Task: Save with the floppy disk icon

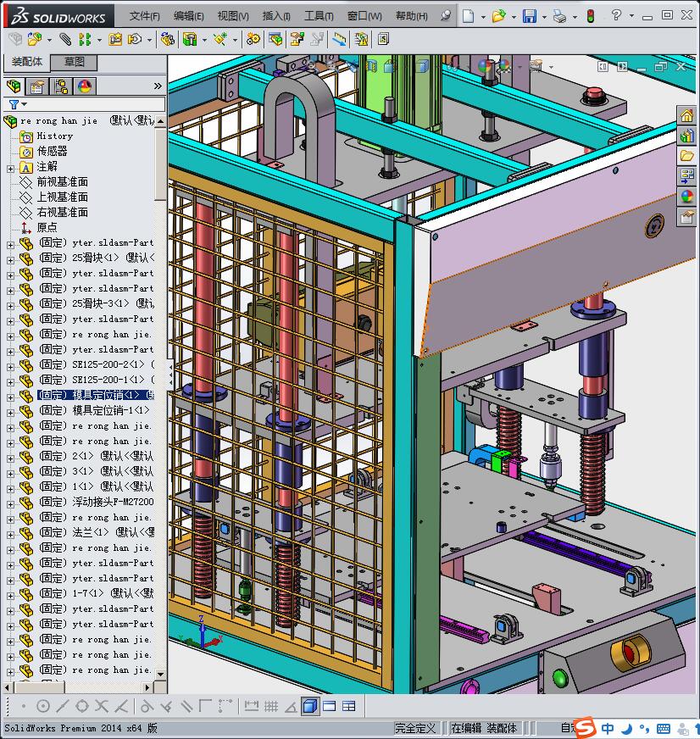Action: pos(530,16)
